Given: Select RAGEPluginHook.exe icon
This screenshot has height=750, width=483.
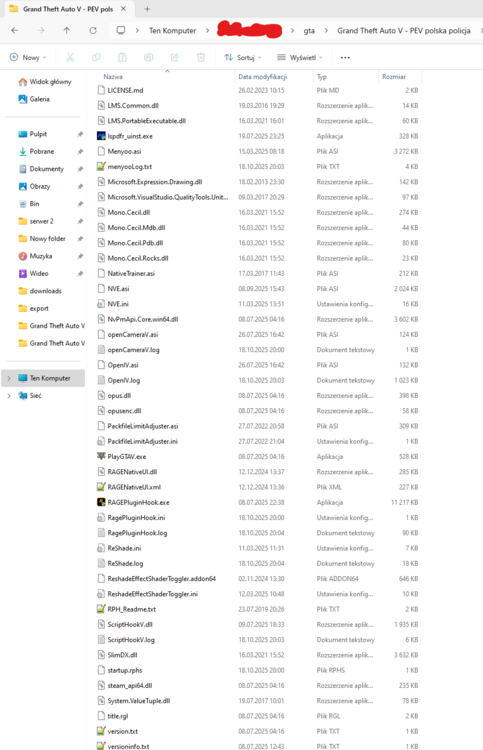Looking at the screenshot, I should coord(101,502).
